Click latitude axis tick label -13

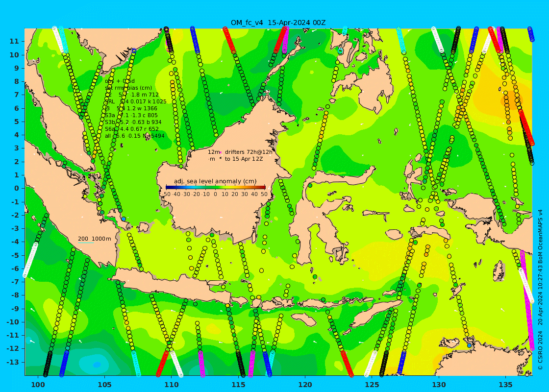click(x=13, y=362)
